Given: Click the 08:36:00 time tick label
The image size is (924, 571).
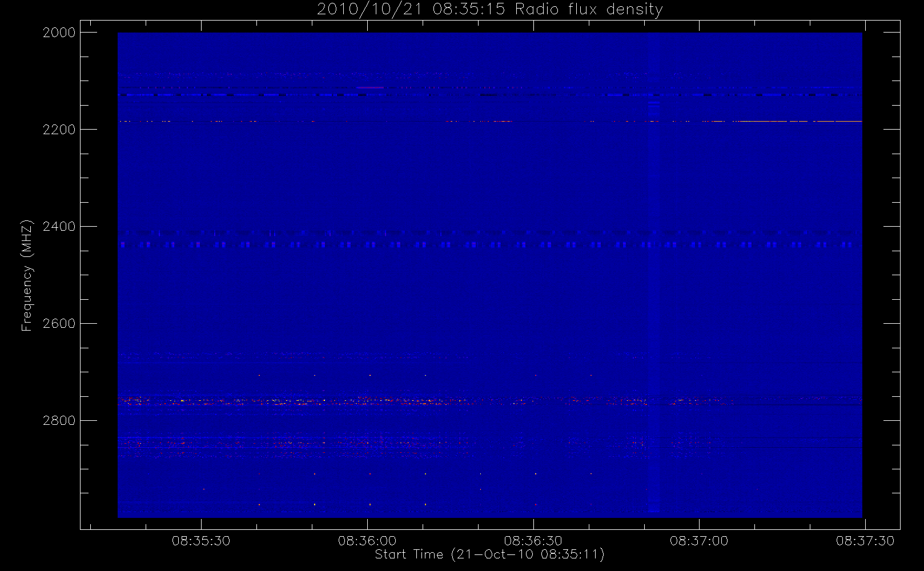Looking at the screenshot, I should click(x=367, y=541).
